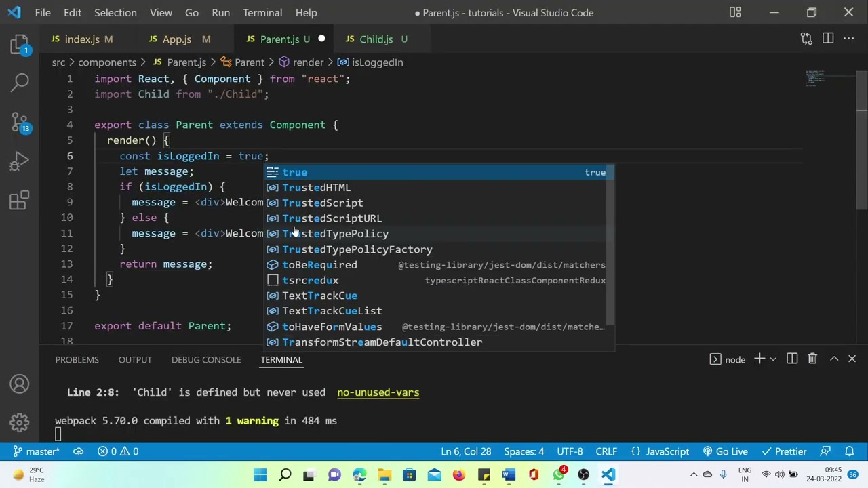This screenshot has height=488, width=868.
Task: Split the terminal panel
Action: click(792, 359)
